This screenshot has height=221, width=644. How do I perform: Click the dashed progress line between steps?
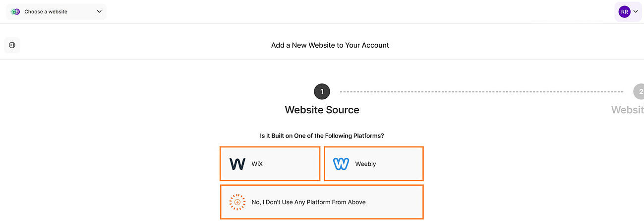click(481, 92)
